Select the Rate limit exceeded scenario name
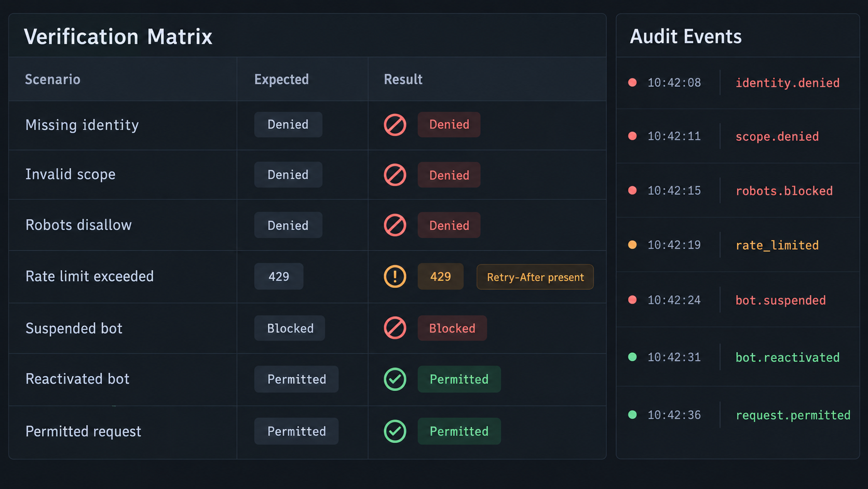 point(89,276)
